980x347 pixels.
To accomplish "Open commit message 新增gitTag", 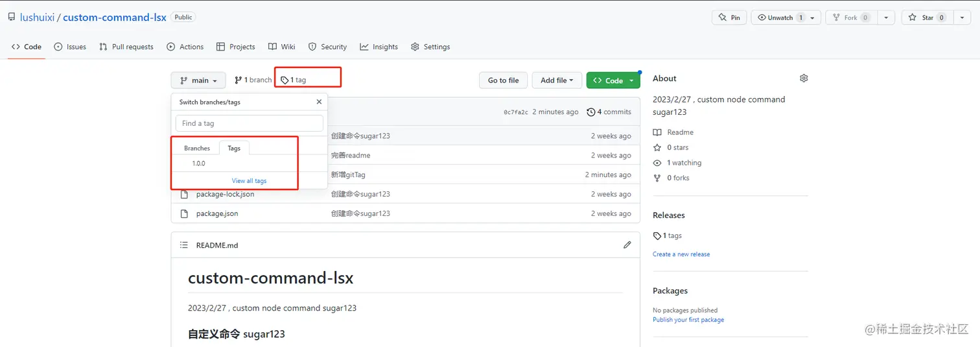I will coord(348,175).
